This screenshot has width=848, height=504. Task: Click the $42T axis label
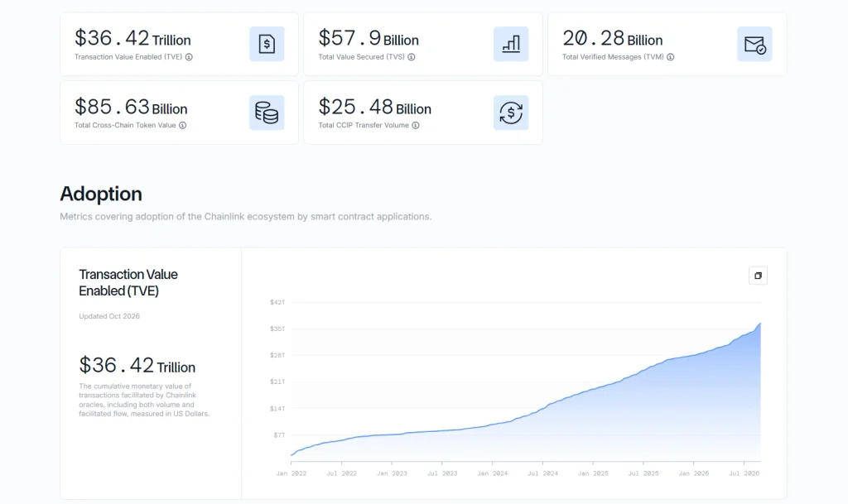pyautogui.click(x=277, y=302)
